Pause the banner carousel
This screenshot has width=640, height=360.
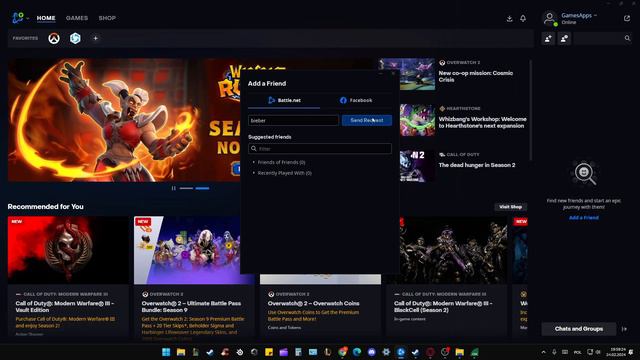click(x=173, y=188)
